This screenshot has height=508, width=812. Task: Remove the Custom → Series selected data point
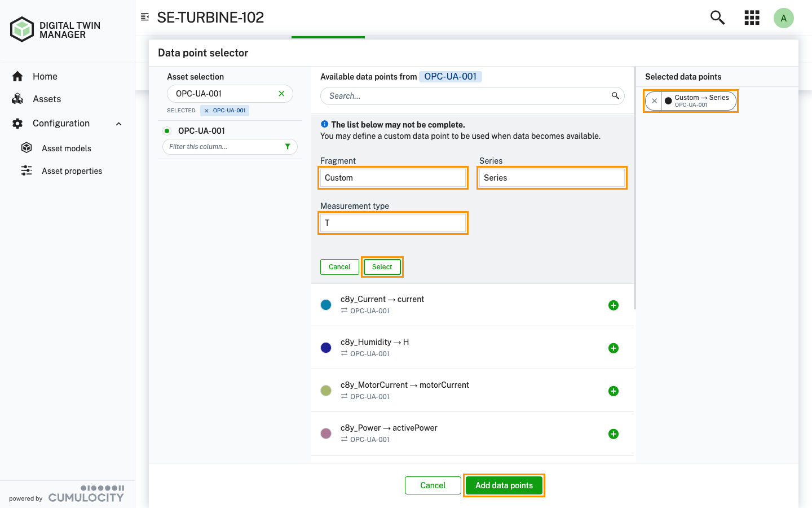click(654, 100)
